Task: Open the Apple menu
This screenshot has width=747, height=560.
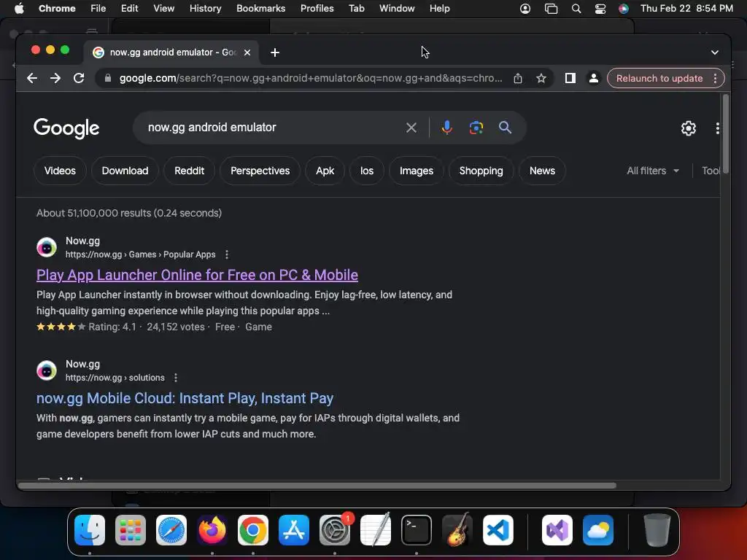Action: pyautogui.click(x=19, y=9)
